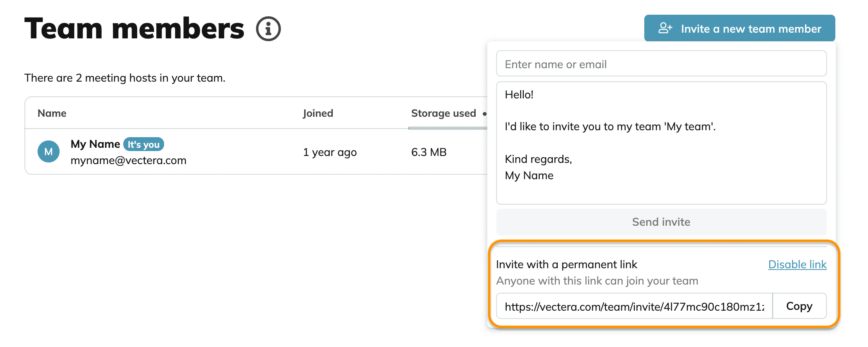The width and height of the screenshot is (868, 347).
Task: Click the Disable link hyperlink
Action: [x=797, y=265]
